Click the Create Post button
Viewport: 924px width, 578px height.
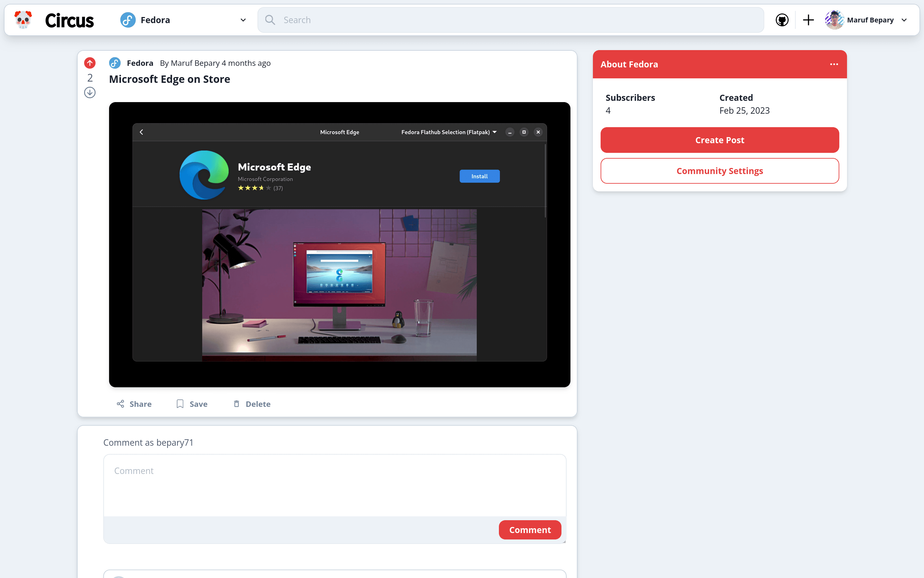click(x=720, y=140)
